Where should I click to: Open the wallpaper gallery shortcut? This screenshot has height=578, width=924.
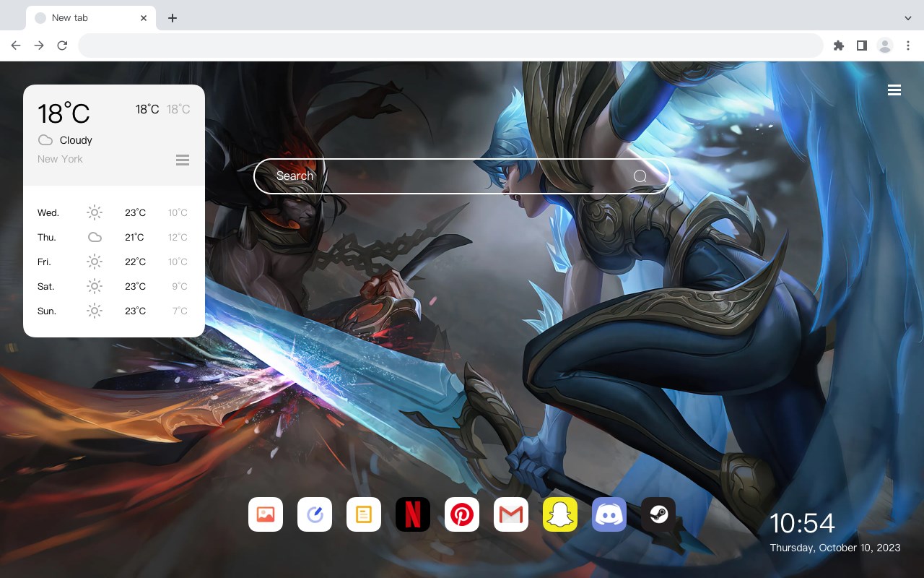coord(266,514)
